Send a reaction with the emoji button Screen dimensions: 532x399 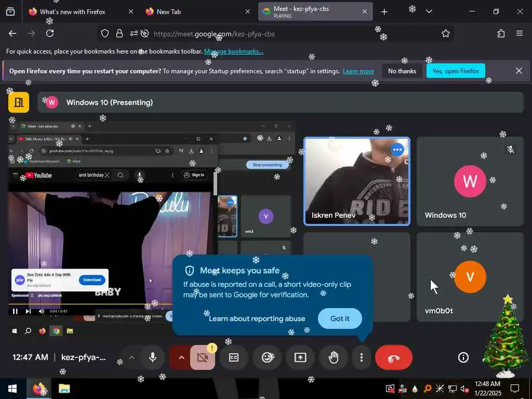pos(267,357)
